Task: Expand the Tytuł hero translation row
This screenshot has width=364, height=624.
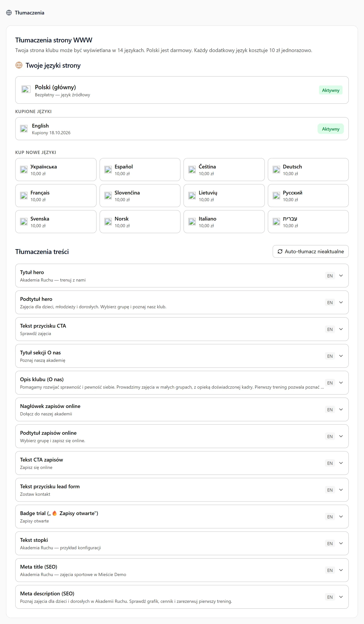Action: point(182,276)
